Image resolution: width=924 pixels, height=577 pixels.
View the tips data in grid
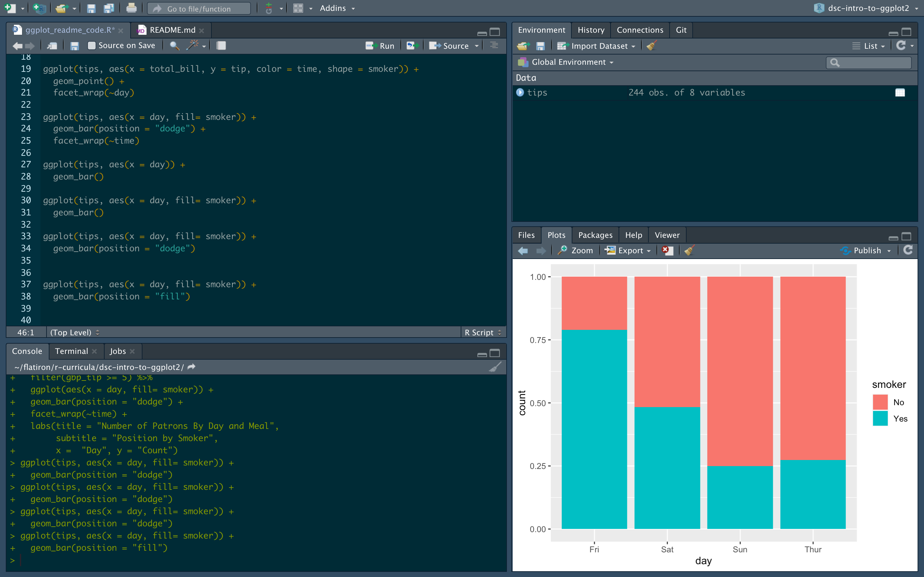[x=900, y=93]
